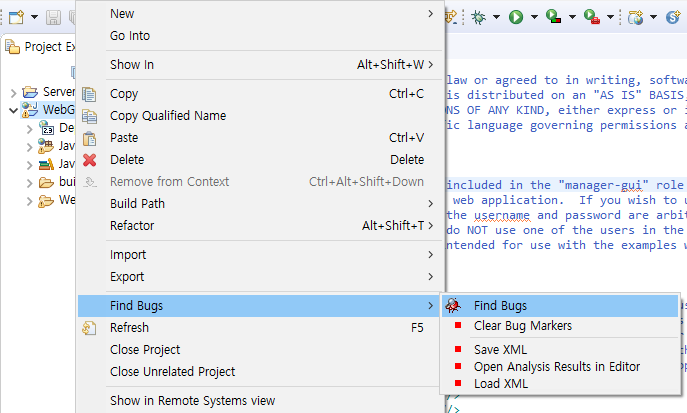Open the Run button dropdown arrow
The image size is (687, 413).
[x=534, y=17]
